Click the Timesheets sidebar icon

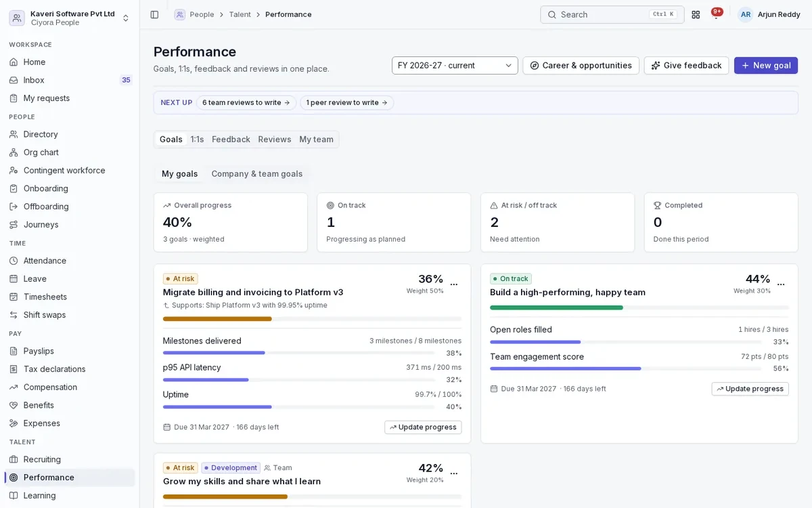[14, 297]
